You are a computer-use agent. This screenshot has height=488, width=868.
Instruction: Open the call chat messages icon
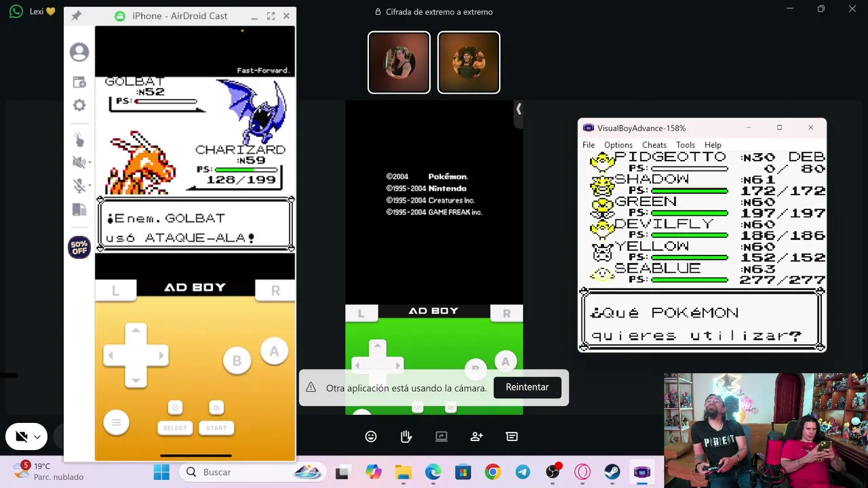tap(512, 436)
